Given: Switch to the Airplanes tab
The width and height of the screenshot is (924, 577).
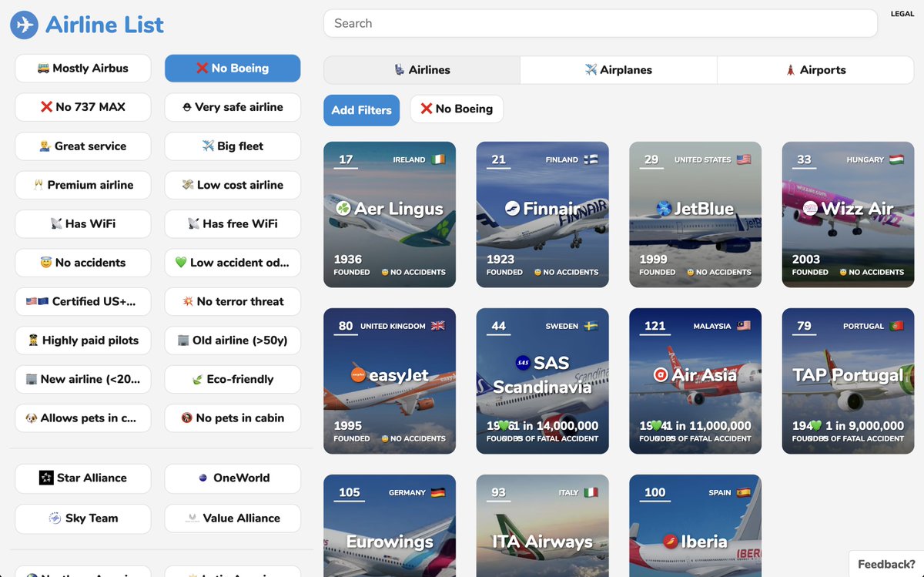Looking at the screenshot, I should pos(618,70).
